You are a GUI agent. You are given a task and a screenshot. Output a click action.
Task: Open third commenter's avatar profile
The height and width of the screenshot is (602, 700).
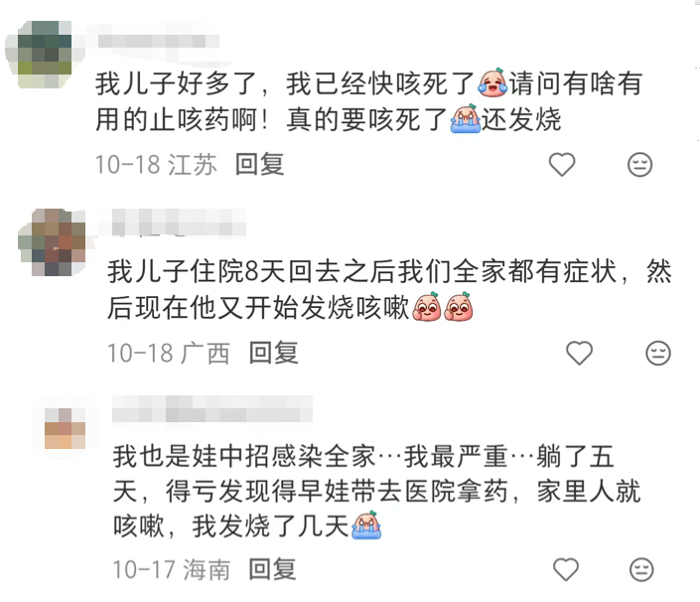coord(66,428)
